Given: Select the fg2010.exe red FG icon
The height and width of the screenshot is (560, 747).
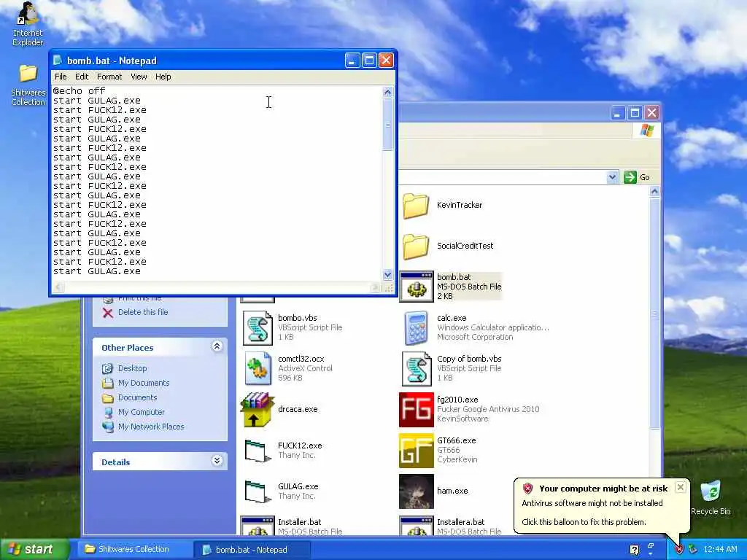Looking at the screenshot, I should [x=417, y=410].
